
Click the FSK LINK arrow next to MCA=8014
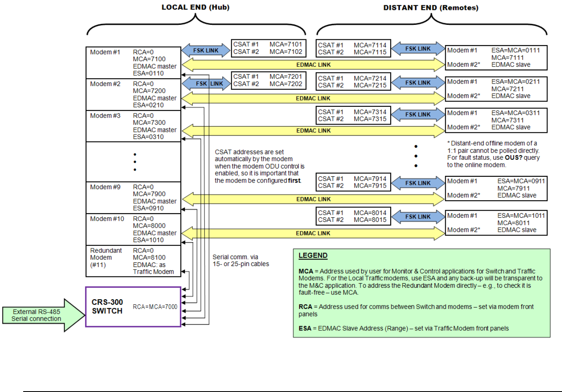(418, 217)
